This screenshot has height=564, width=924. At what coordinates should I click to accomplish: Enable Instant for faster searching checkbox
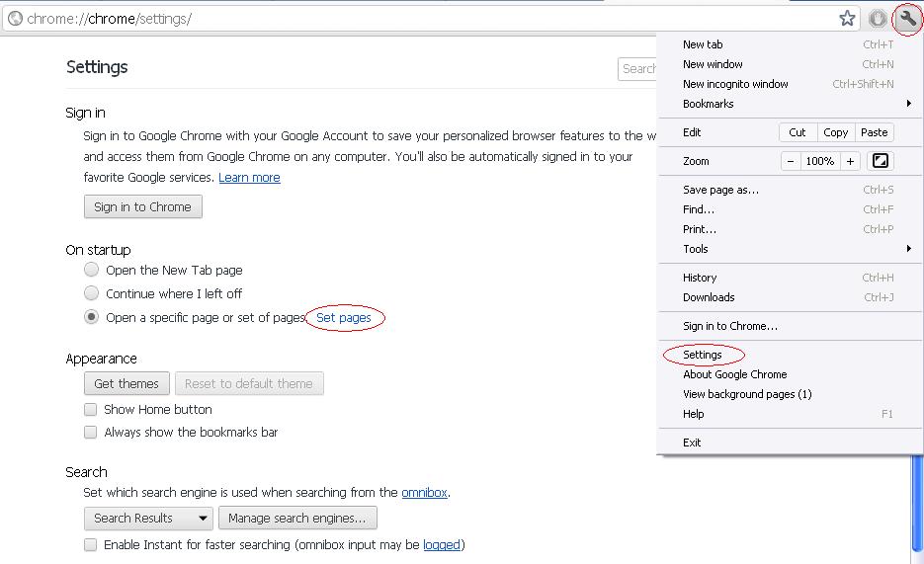pyautogui.click(x=90, y=544)
